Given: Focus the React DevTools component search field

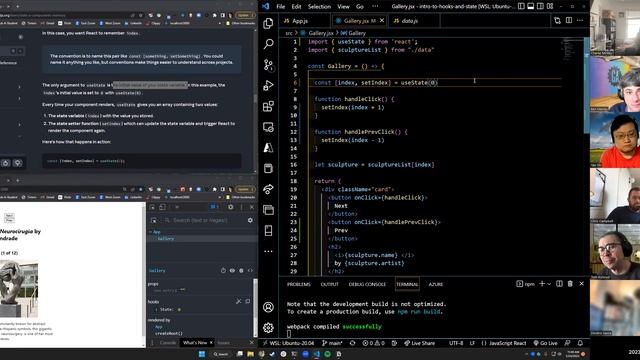Looking at the screenshot, I should pos(203,220).
